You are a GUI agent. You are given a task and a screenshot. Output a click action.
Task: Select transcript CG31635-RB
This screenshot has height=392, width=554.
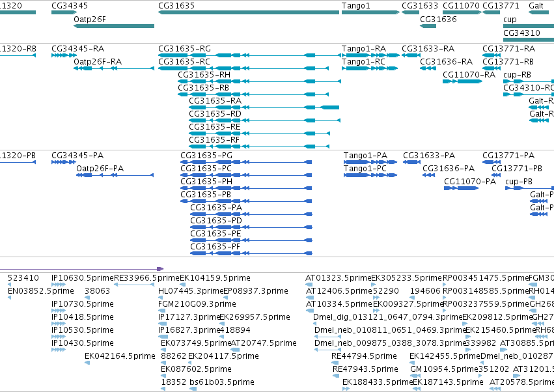(253, 94)
